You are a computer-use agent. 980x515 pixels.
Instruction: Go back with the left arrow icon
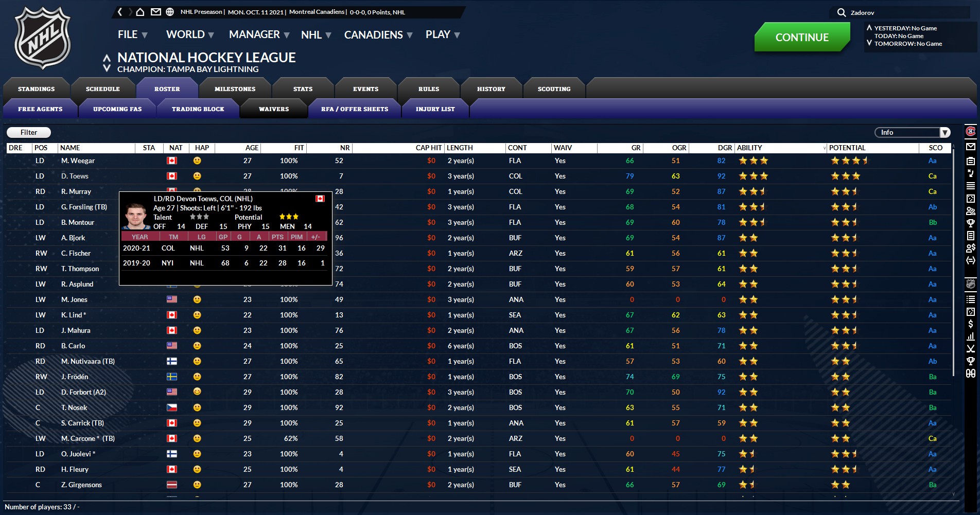pyautogui.click(x=120, y=12)
